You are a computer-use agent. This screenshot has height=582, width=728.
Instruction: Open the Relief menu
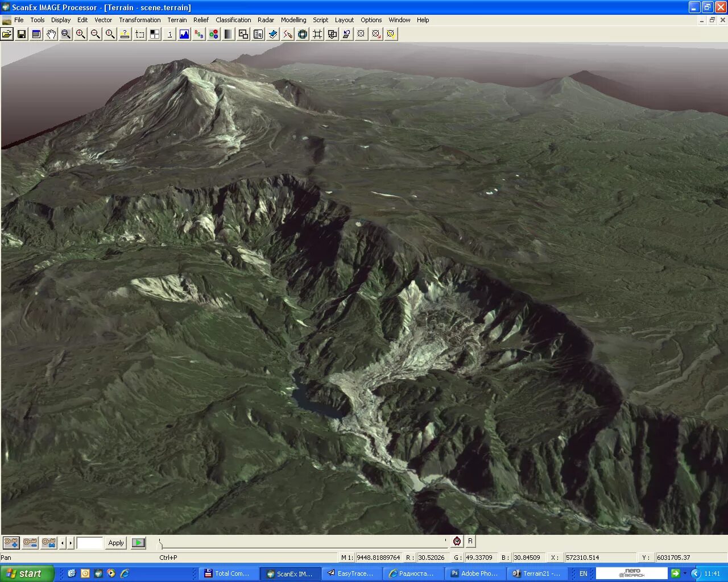click(x=201, y=20)
